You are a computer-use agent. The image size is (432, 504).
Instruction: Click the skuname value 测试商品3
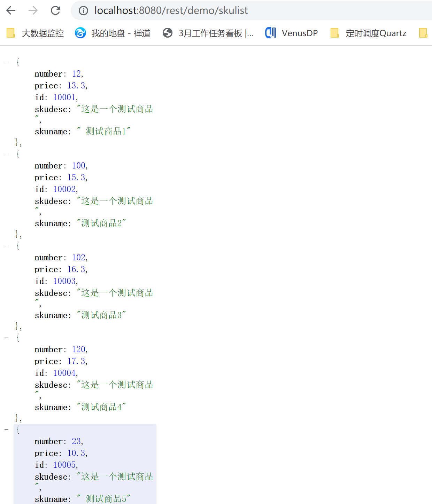click(x=101, y=315)
